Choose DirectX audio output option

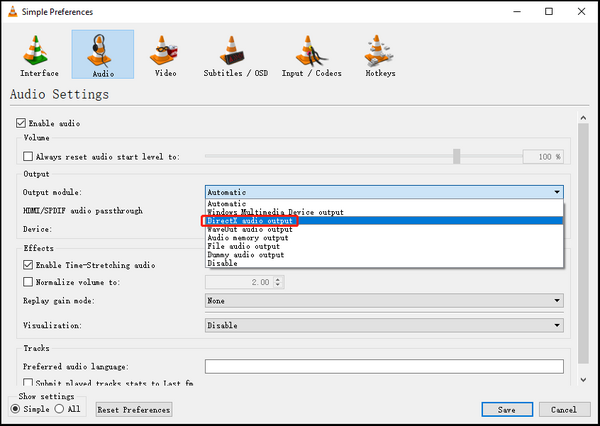tap(251, 221)
